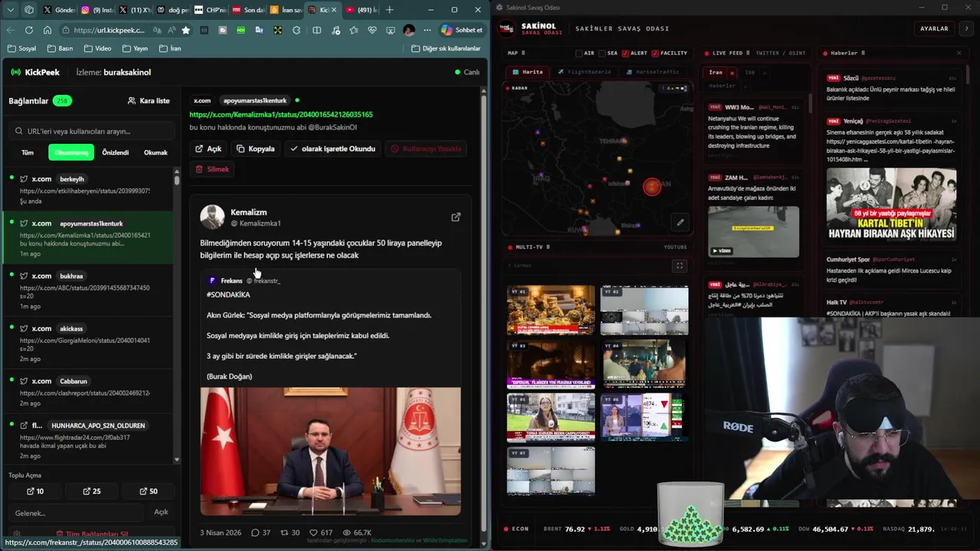Screen dimensions: 980x551
Task: Open the link with Açık button
Action: pyautogui.click(x=208, y=148)
